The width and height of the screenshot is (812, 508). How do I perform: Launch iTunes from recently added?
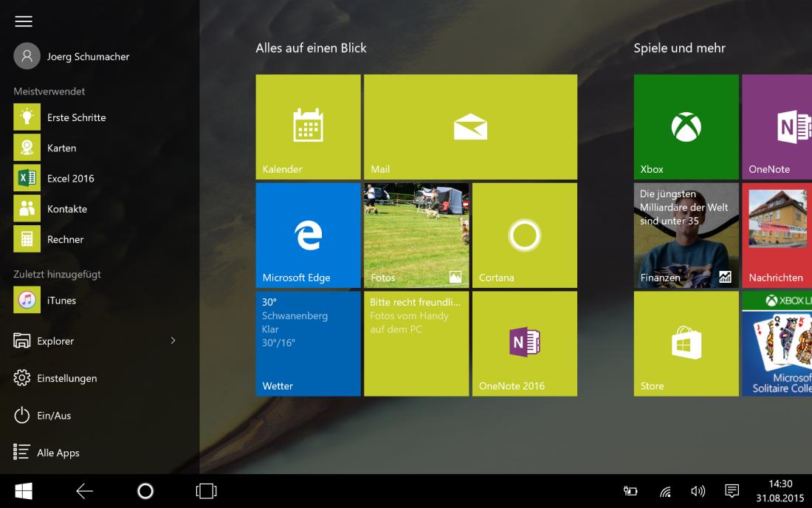tap(61, 301)
